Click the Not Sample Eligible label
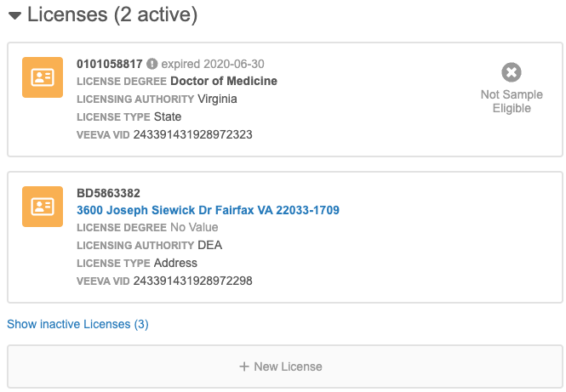 tap(512, 101)
